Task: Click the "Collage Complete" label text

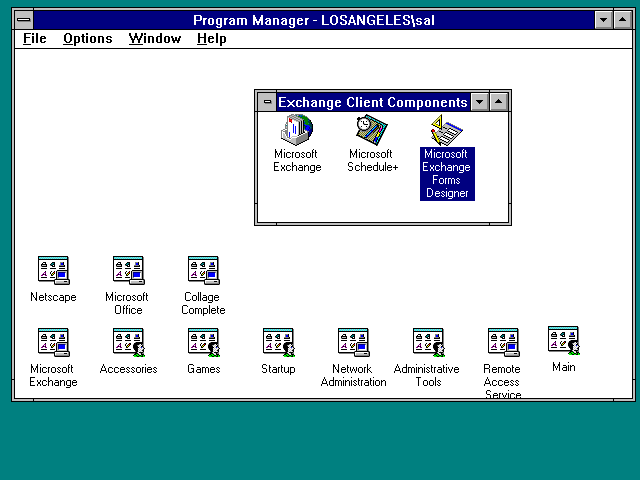Action: [203, 303]
